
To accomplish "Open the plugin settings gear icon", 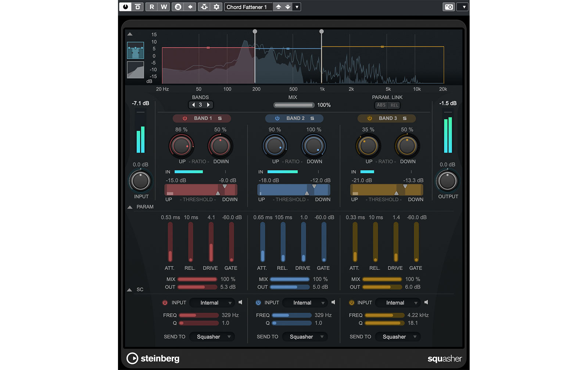I will 216,7.
